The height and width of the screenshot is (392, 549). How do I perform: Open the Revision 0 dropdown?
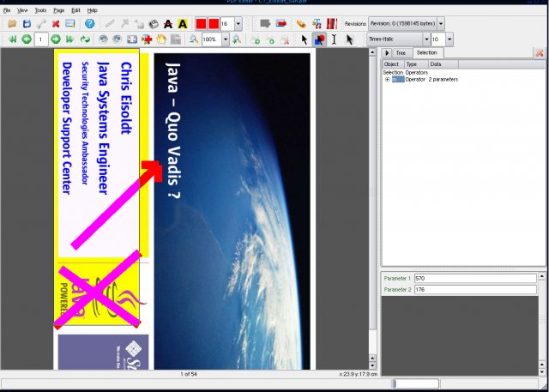click(441, 24)
